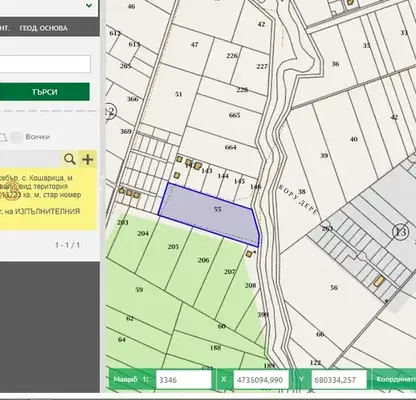This screenshot has height=400, width=416.
Task: Click the Y coordinate field
Action: tap(339, 380)
